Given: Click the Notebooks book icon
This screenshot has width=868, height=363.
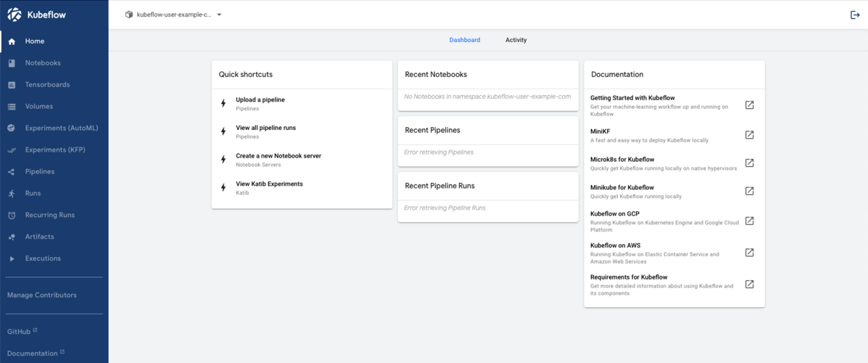Looking at the screenshot, I should 12,63.
